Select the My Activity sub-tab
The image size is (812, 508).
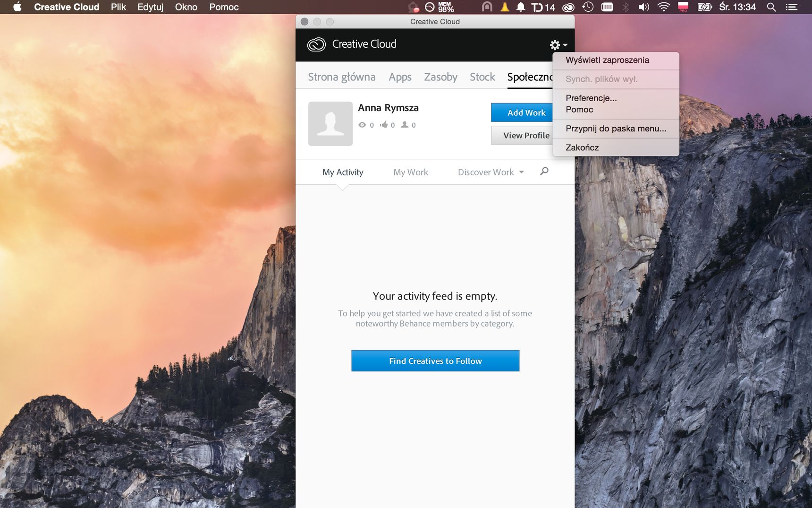(343, 172)
